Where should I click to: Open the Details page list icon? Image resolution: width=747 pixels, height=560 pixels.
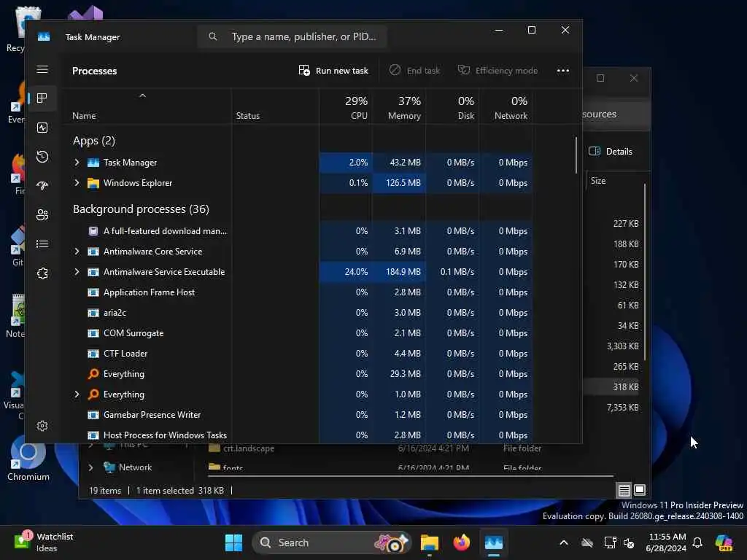coord(42,244)
